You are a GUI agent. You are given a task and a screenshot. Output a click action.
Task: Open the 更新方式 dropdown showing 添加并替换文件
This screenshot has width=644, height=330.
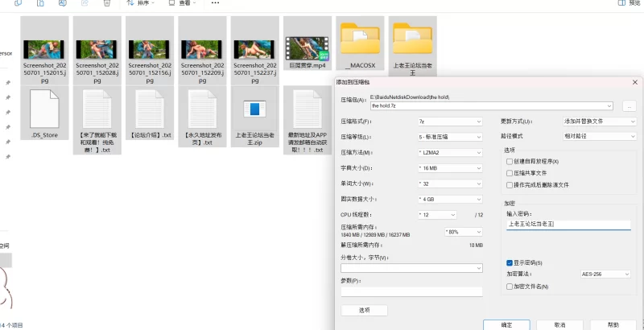click(600, 122)
